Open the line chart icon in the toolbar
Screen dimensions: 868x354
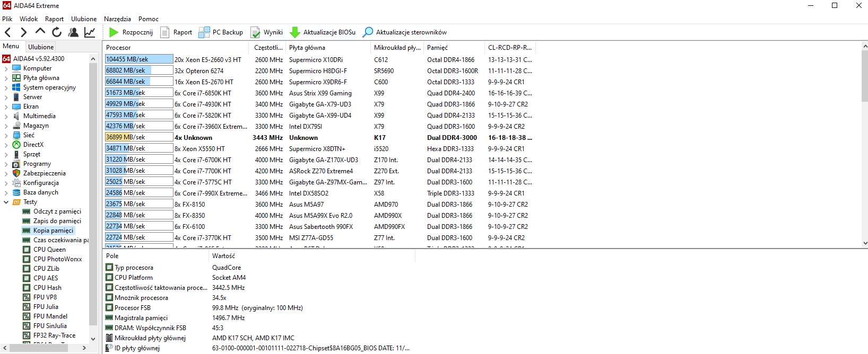[x=90, y=32]
